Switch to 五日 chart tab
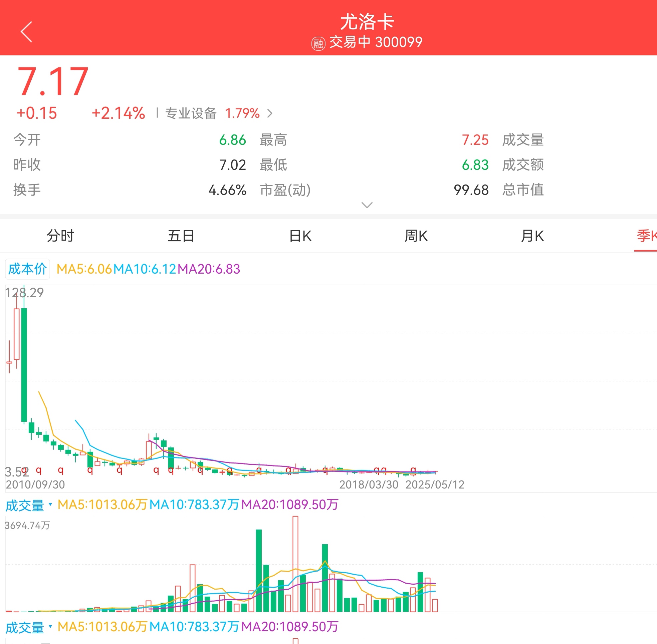Image resolution: width=657 pixels, height=644 pixels. 181,236
